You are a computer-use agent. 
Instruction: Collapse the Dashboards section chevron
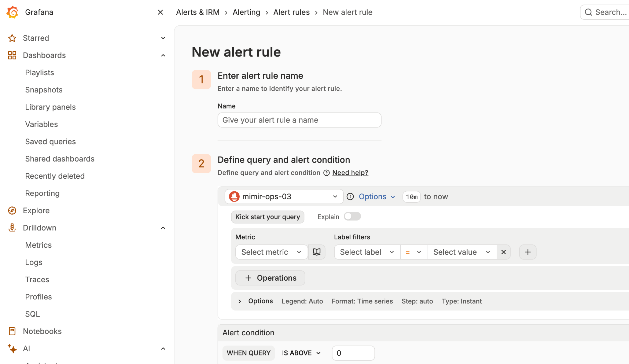pyautogui.click(x=163, y=55)
